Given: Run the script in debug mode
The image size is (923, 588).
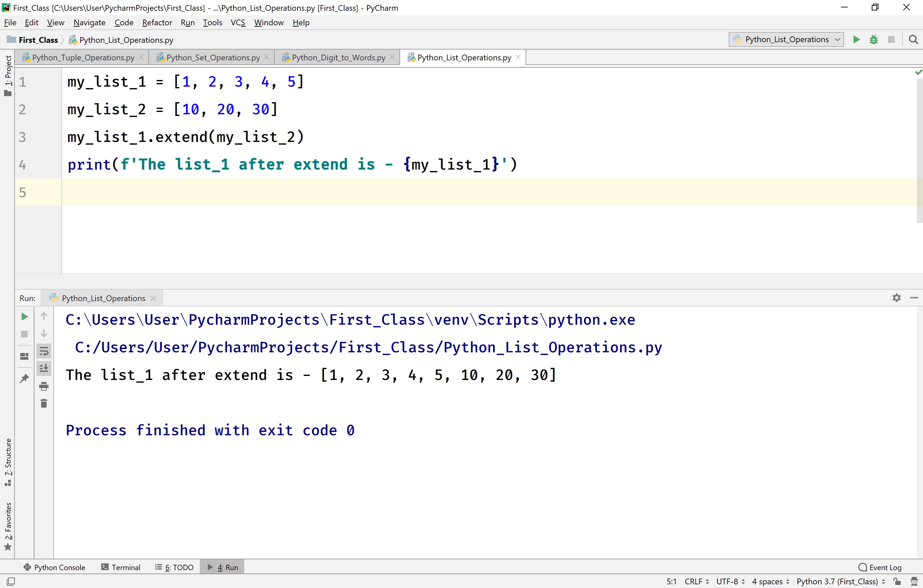Looking at the screenshot, I should click(873, 39).
